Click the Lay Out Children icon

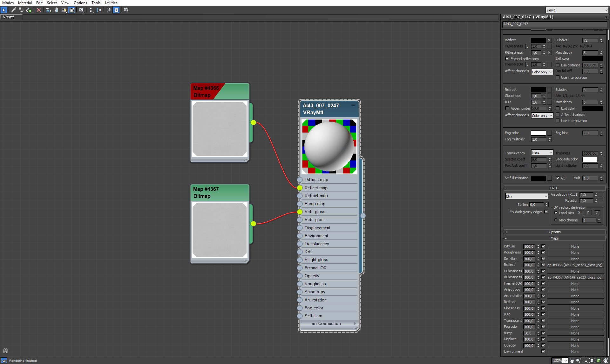point(99,10)
